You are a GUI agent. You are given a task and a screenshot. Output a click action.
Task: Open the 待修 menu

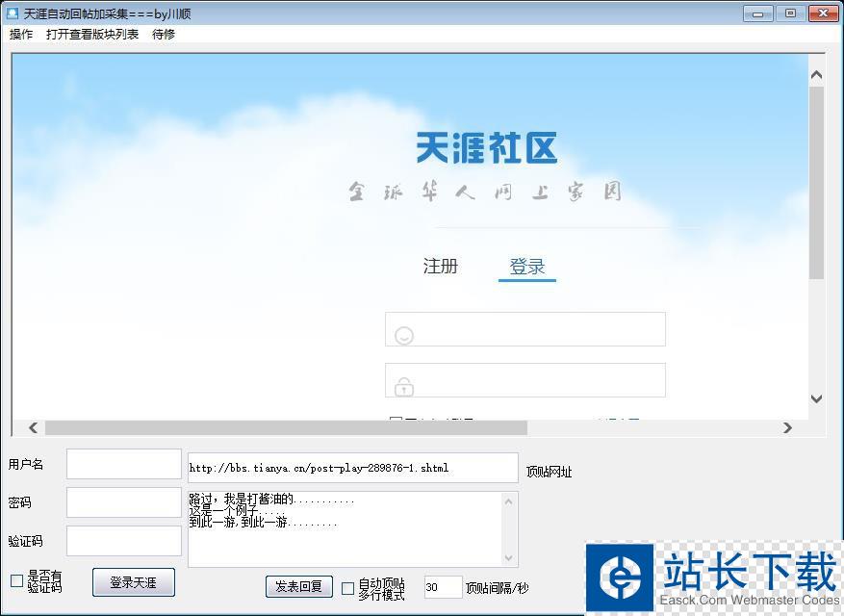click(164, 35)
